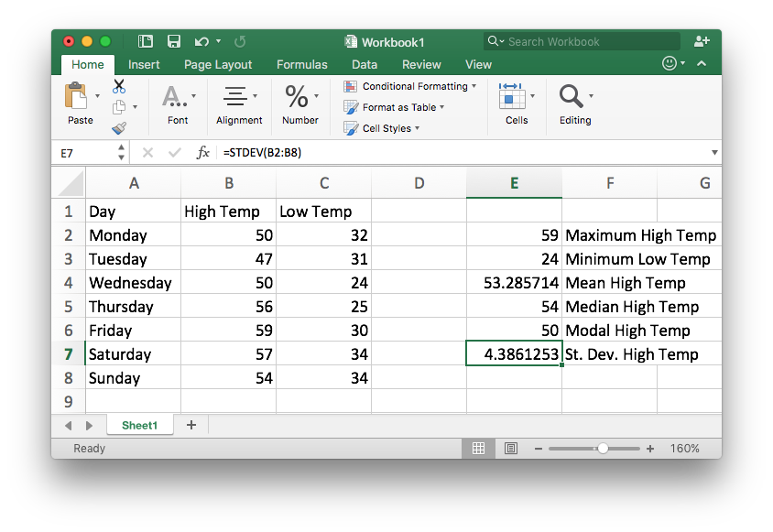Collapse the ribbon with the chevron
The height and width of the screenshot is (532, 773).
coord(702,64)
